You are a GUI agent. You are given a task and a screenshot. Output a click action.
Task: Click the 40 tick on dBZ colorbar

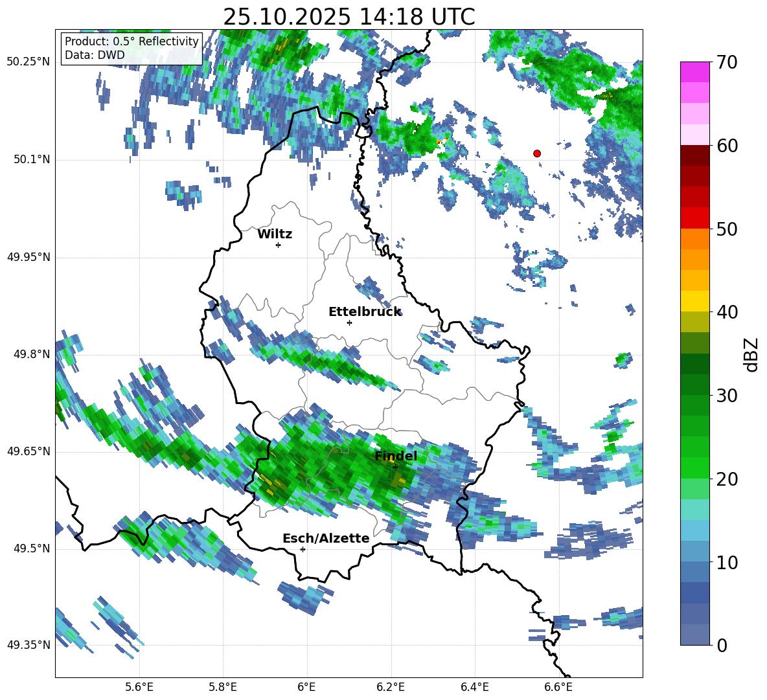[x=727, y=312]
